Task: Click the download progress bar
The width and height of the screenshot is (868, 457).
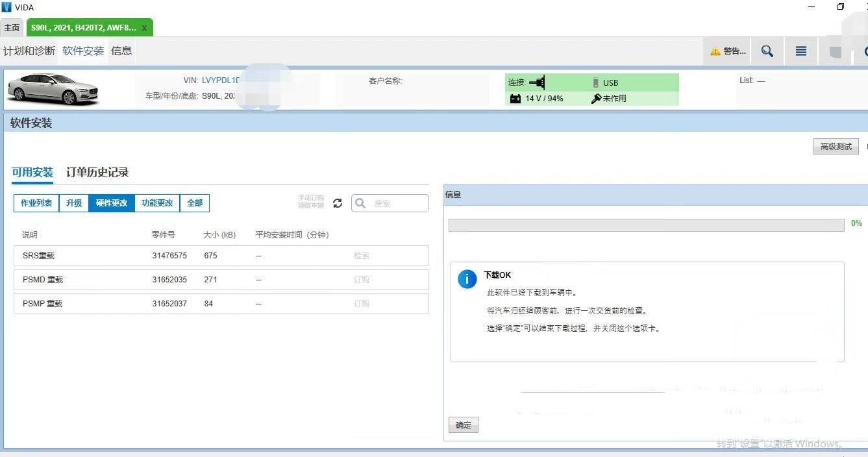Action: coord(646,225)
